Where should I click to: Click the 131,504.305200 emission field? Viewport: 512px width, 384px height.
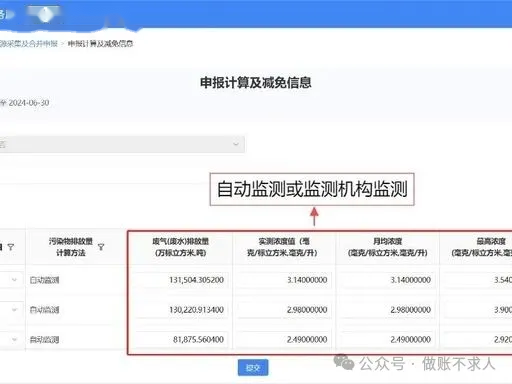(182, 280)
